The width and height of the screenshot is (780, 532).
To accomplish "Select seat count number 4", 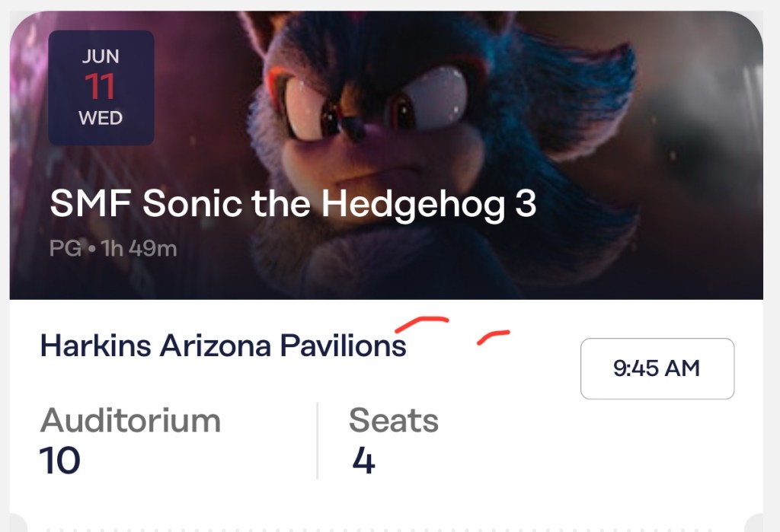I will pyautogui.click(x=363, y=460).
